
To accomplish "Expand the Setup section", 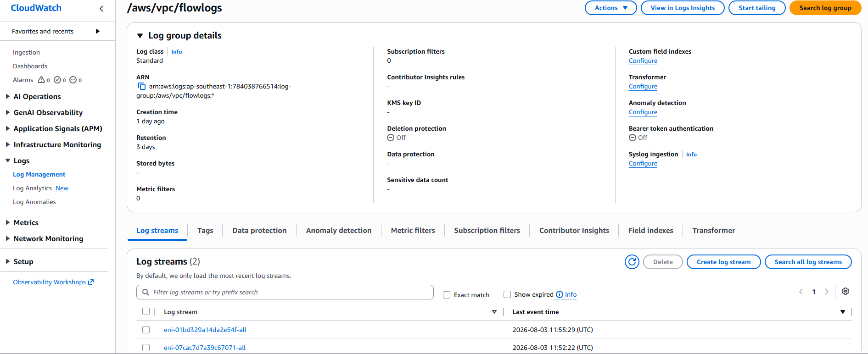I will pos(8,261).
